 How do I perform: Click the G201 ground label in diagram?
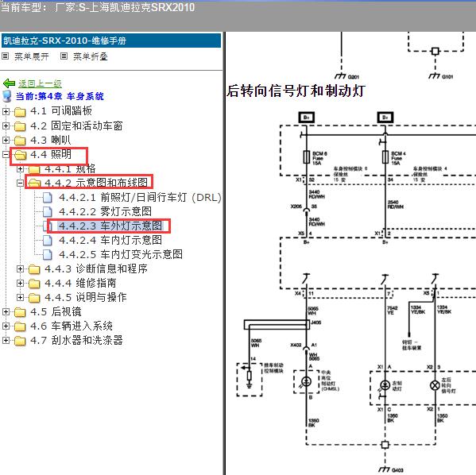353,77
